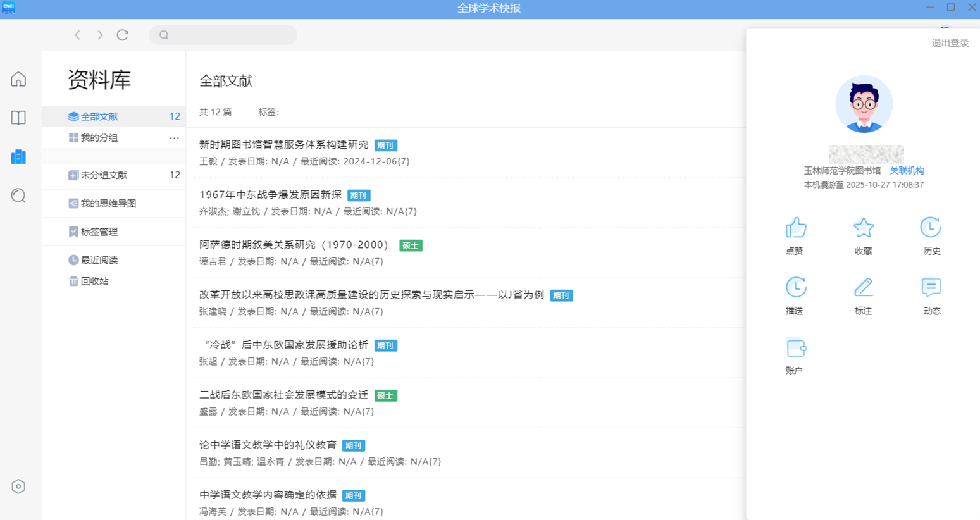Screen dimensions: 980x520
Task: Open article "冷战"后中东欧国家发展援助论析
Action: (283, 345)
